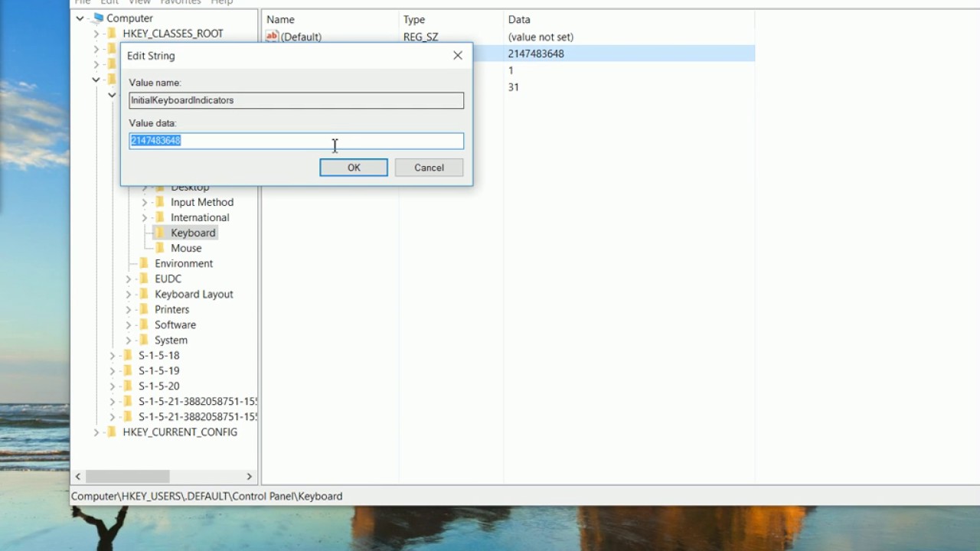The image size is (980, 551).
Task: Click the Printers folder icon
Action: click(143, 309)
